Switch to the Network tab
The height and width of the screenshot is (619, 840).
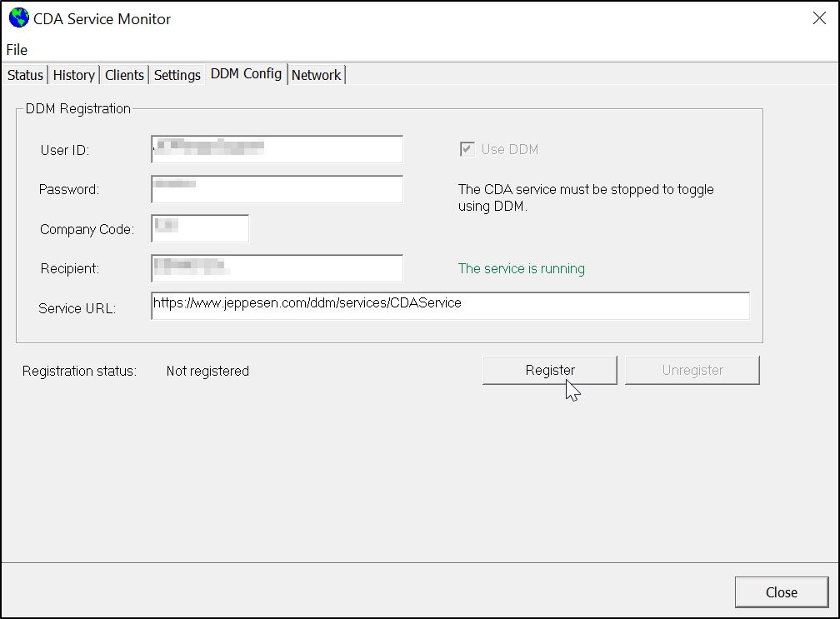coord(317,75)
